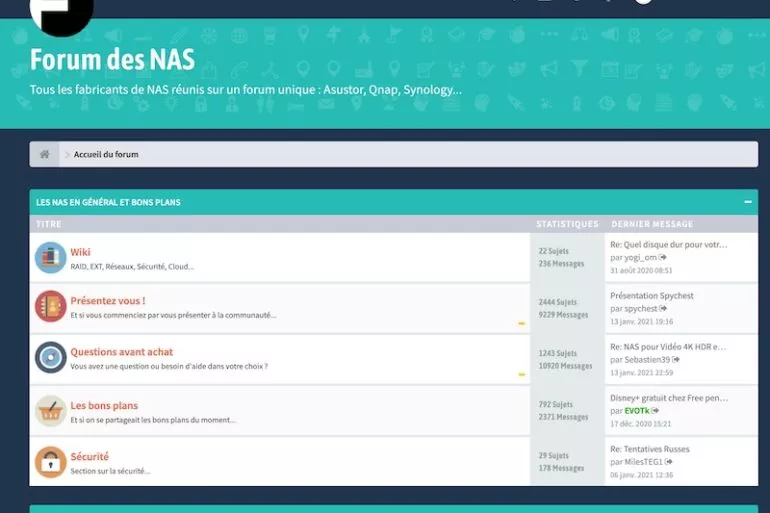
Task: View profile of user EVOTk
Action: tap(636, 411)
